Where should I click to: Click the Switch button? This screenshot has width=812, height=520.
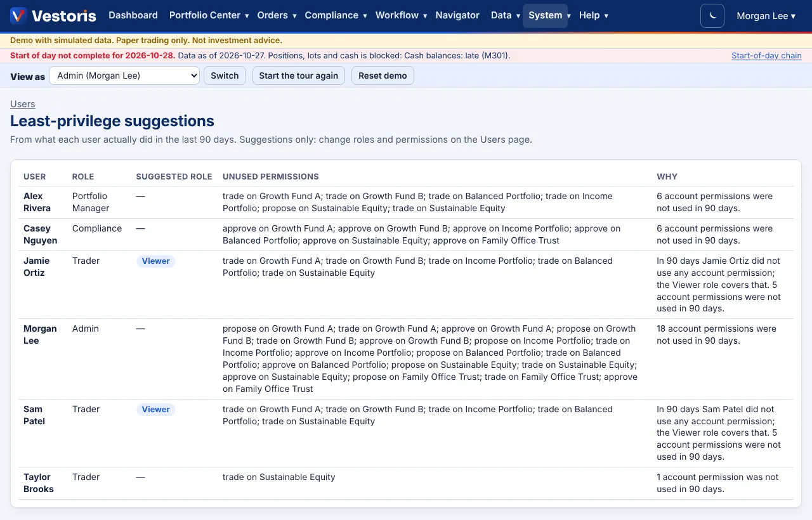[225, 75]
